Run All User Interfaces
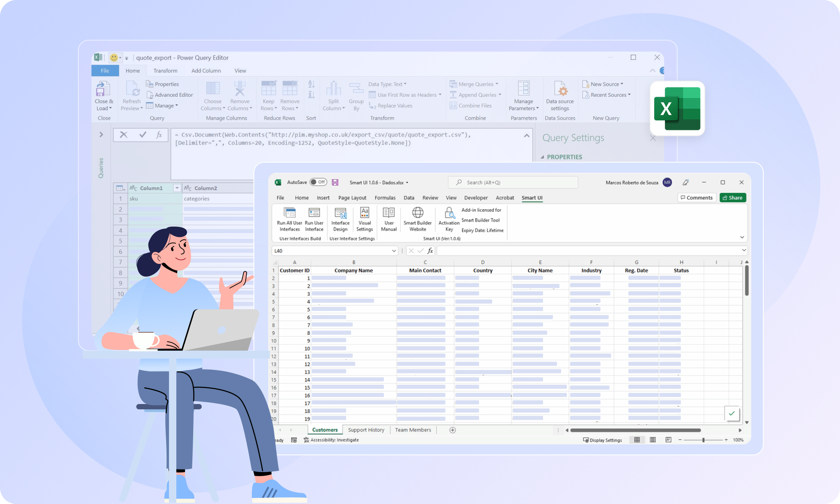 pos(290,219)
